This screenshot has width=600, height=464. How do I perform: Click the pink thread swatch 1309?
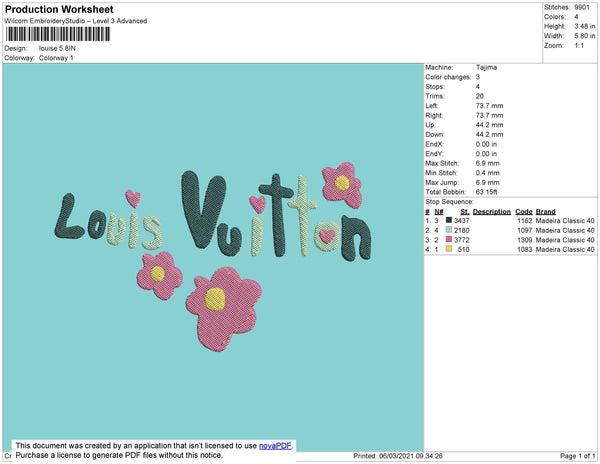coord(449,239)
